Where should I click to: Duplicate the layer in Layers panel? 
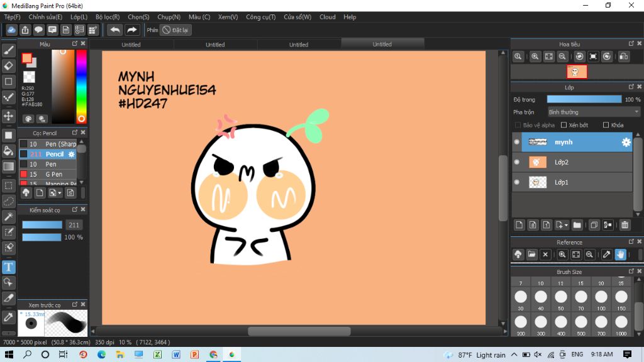[594, 225]
